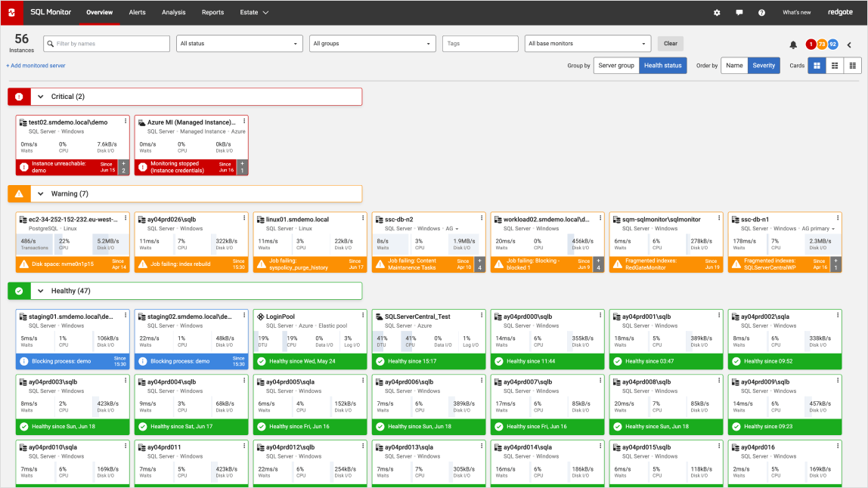Open the kebab menu on LoginPool card
The width and height of the screenshot is (868, 488).
(363, 315)
